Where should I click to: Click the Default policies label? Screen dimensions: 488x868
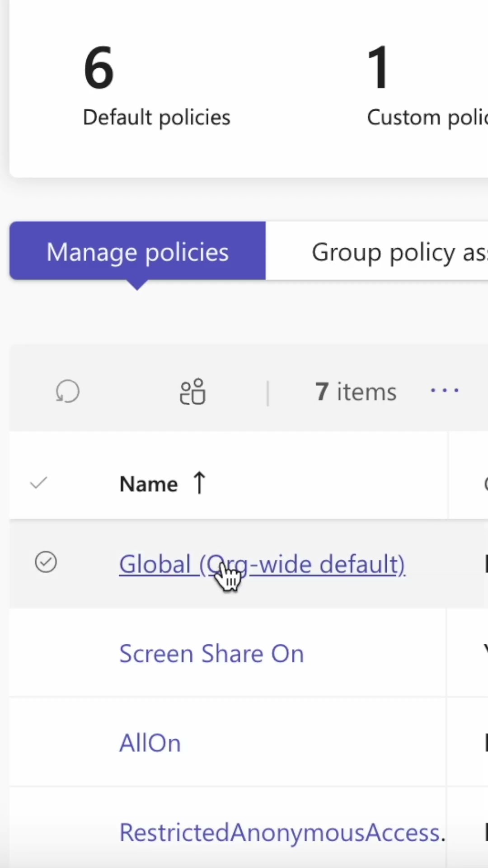tap(157, 118)
